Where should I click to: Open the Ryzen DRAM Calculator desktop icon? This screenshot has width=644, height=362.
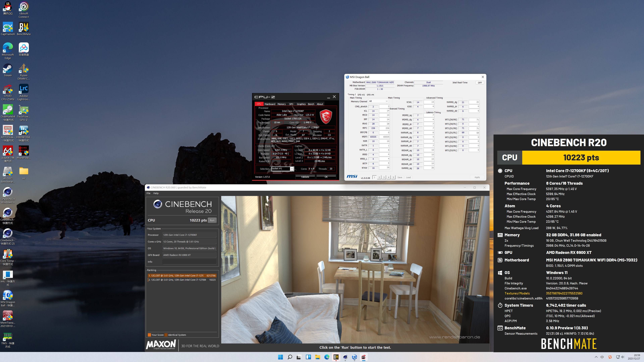[24, 72]
